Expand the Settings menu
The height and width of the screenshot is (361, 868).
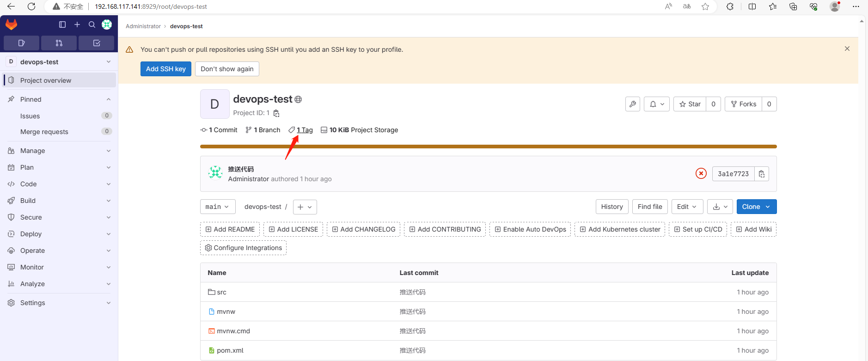click(x=59, y=303)
